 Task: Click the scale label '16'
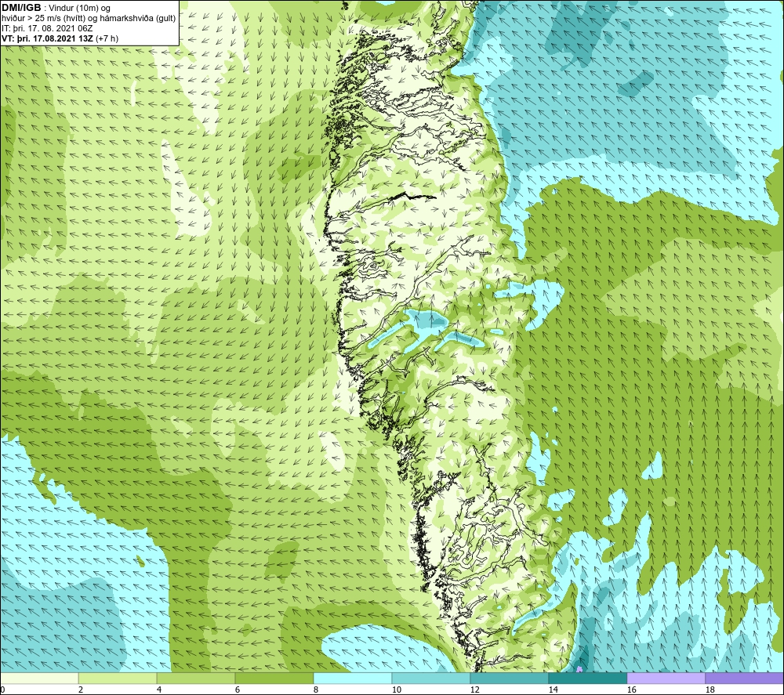click(631, 690)
